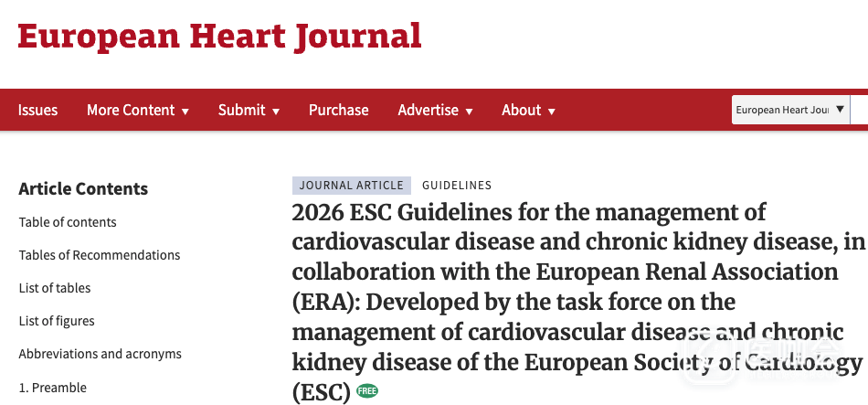This screenshot has width=868, height=405.
Task: Click the JOURNAL ARTICLE label
Action: click(352, 186)
